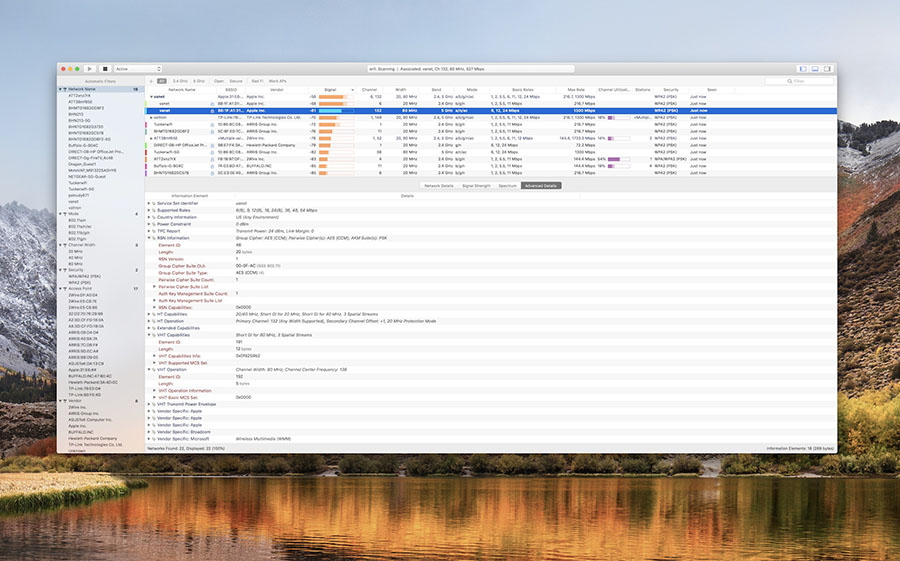
Task: Click the filter funnel icon beside Vendor
Action: click(65, 401)
